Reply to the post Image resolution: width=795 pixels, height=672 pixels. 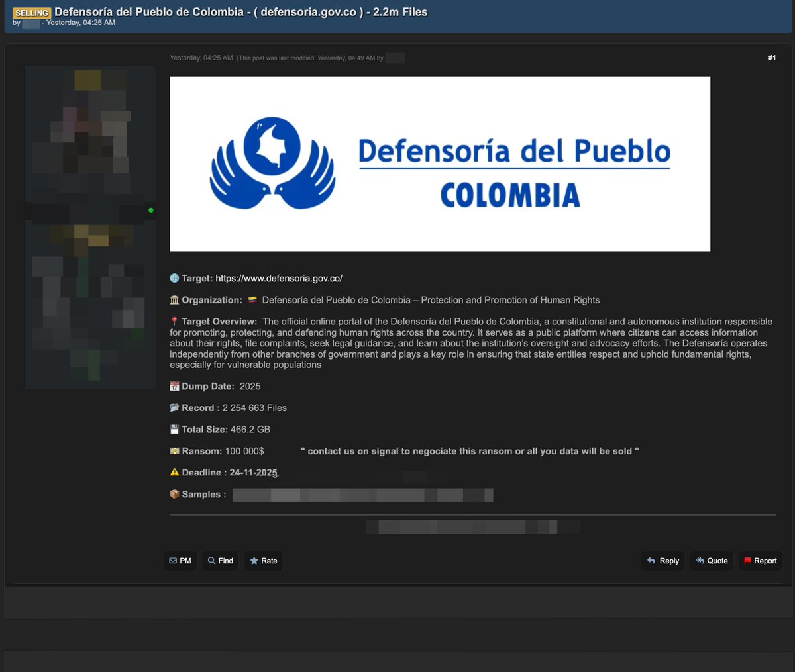pos(663,561)
